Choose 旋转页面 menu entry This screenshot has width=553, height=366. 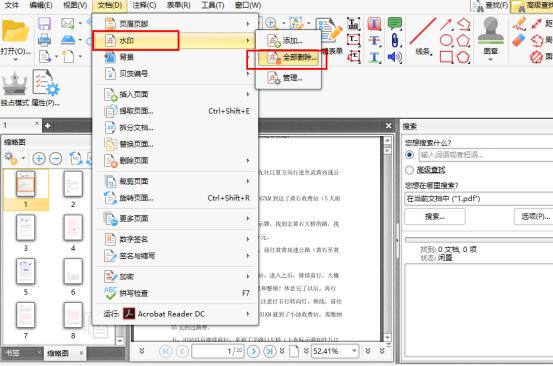[x=175, y=198]
